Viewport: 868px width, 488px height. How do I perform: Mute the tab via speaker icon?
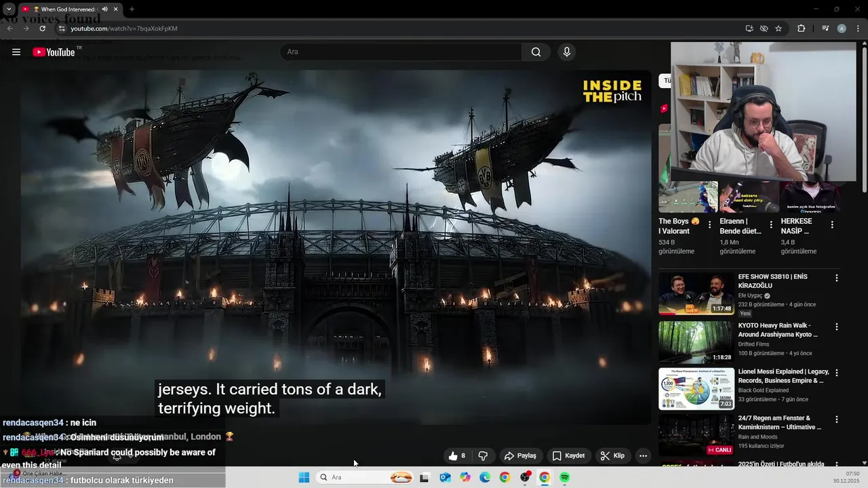(104, 9)
